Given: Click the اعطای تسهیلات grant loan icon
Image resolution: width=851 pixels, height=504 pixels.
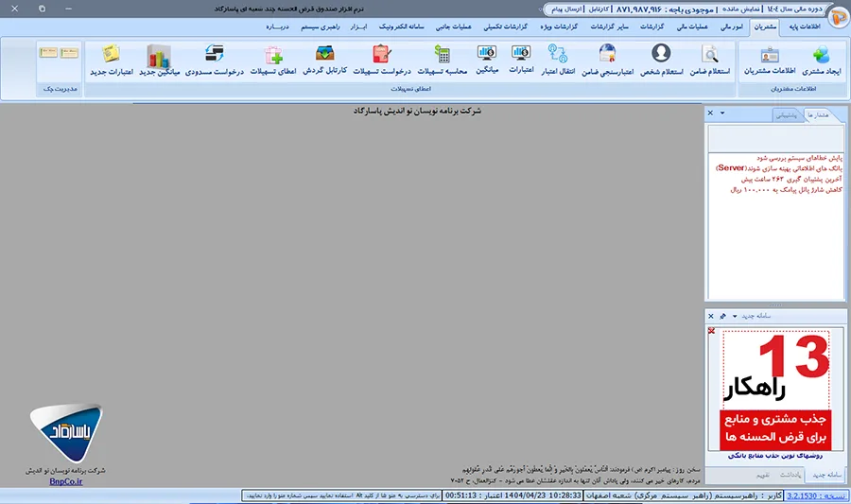Looking at the screenshot, I should 273,55.
